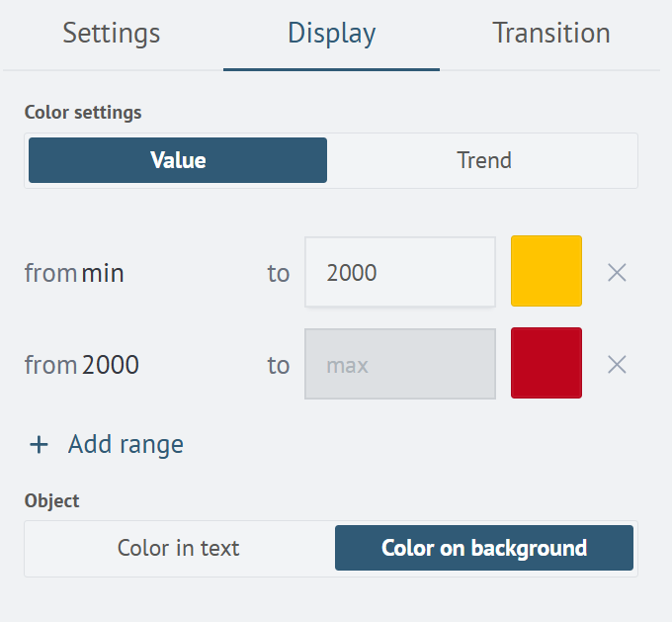Focus the 2000 upper limit field
Image resolution: width=672 pixels, height=622 pixels.
click(399, 272)
